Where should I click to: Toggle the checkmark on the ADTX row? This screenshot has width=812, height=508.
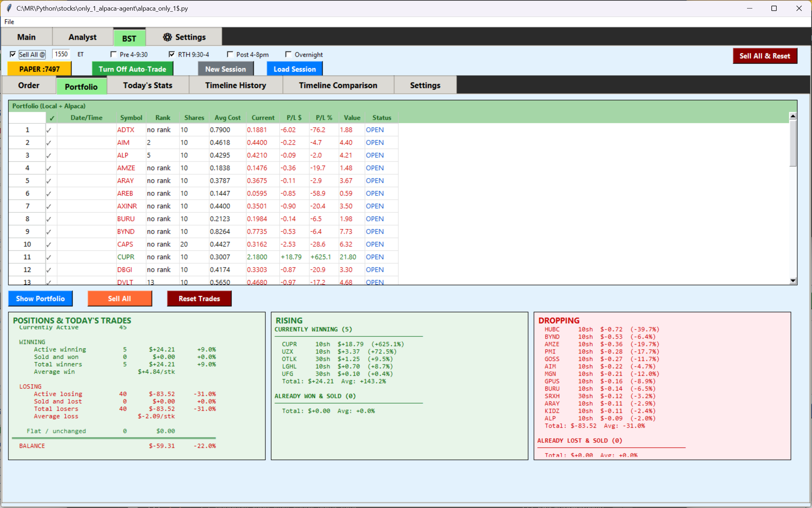(49, 130)
